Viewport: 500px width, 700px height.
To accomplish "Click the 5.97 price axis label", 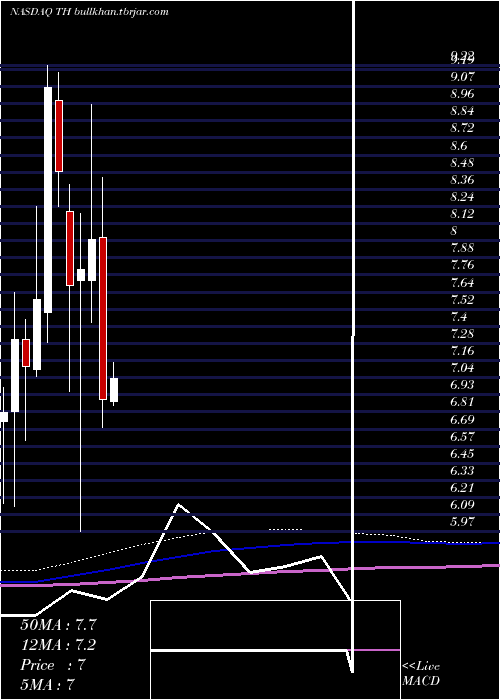I will 462,522.
